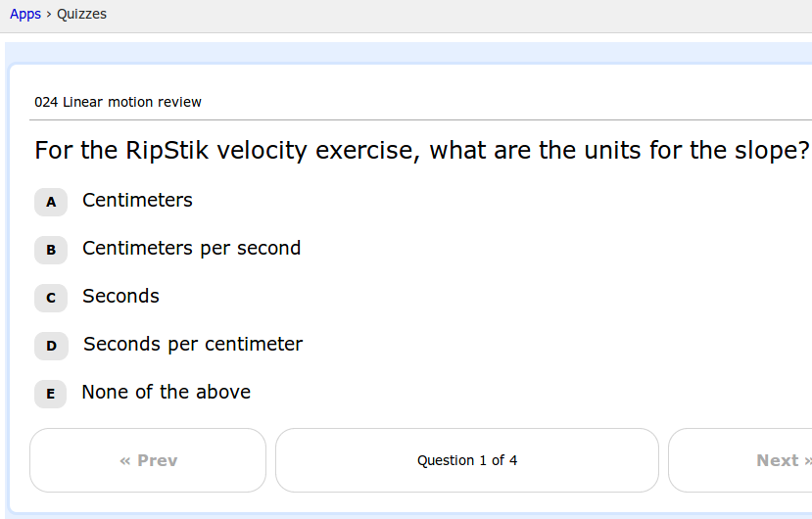
Task: Choose the 'Seconds' answer option
Action: tap(120, 297)
